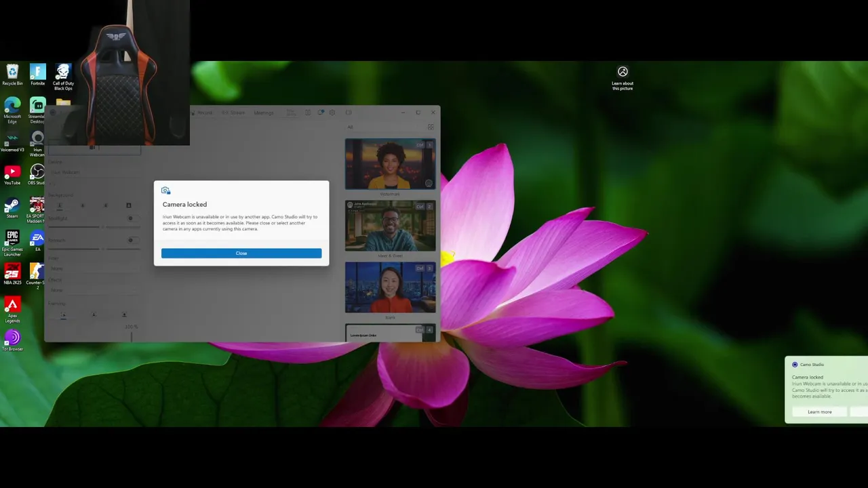The height and width of the screenshot is (488, 868).
Task: Select last Background mode icon
Action: [128, 205]
